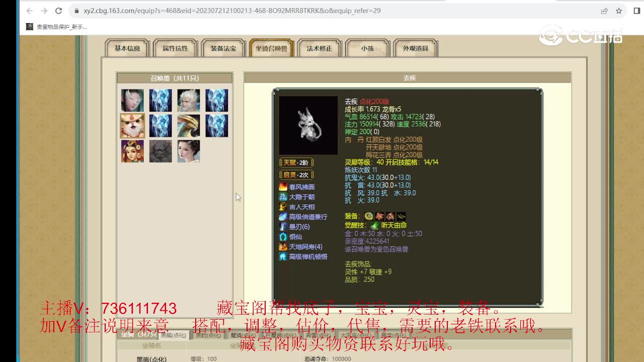Image resolution: width=644 pixels, height=362 pixels.
Task: Click the 春风拂面 skill name
Action: (x=302, y=187)
